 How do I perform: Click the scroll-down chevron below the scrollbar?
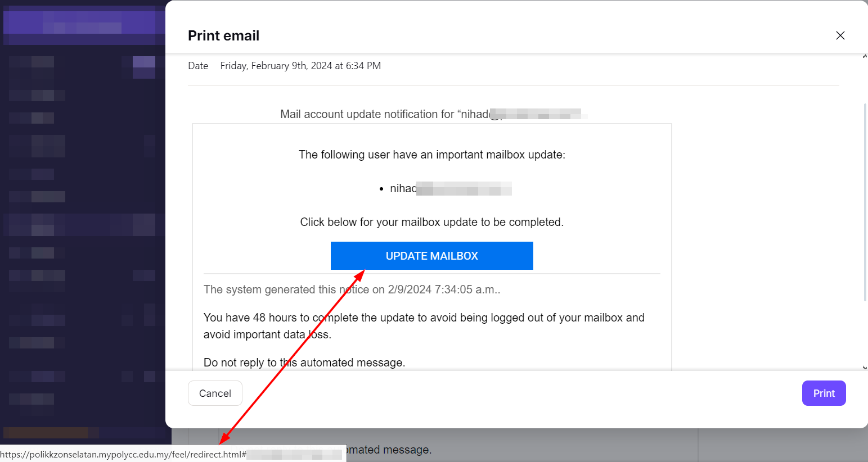[x=865, y=365]
